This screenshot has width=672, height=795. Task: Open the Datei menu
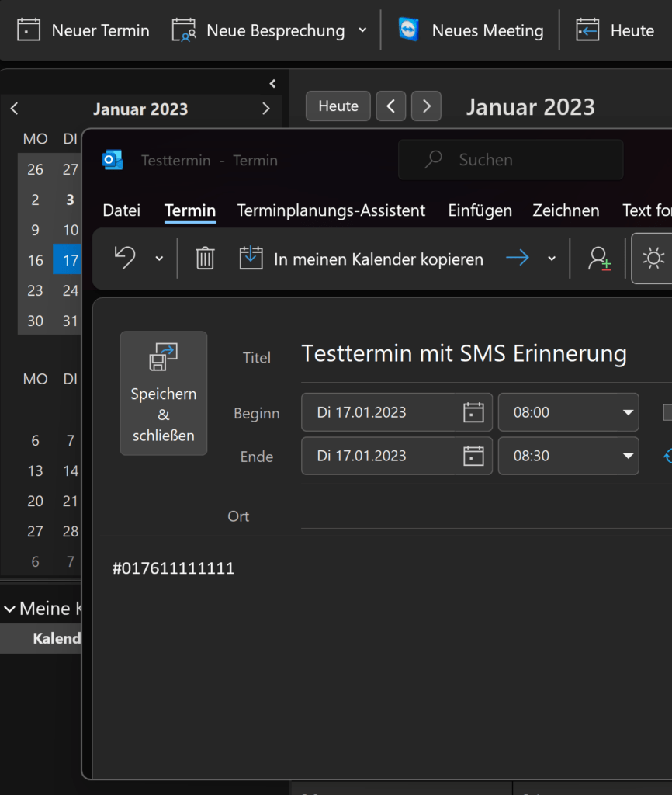[122, 210]
